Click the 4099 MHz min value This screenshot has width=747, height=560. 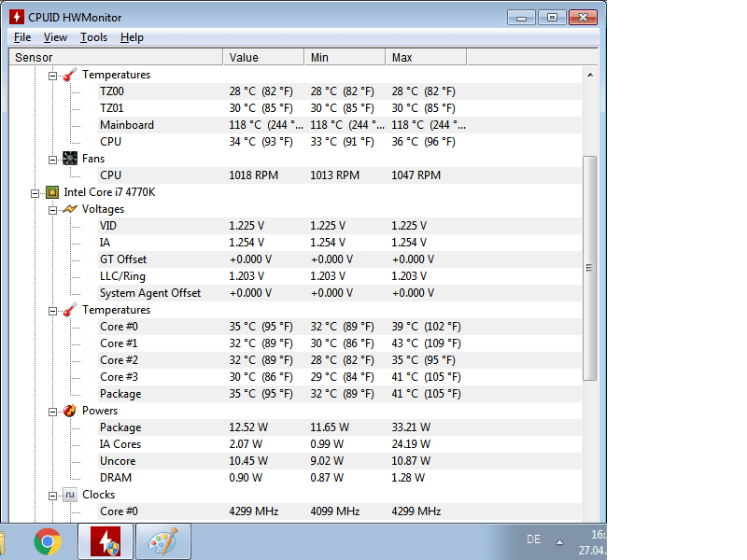coord(335,511)
